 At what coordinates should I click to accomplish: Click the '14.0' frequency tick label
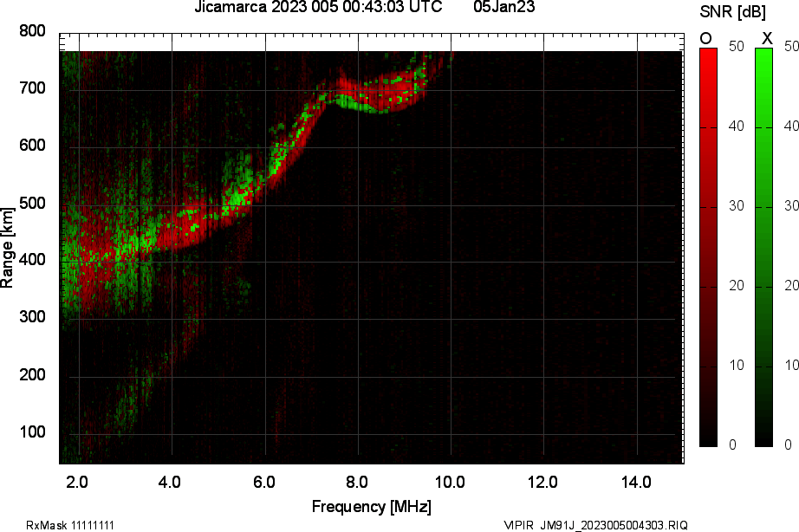636,482
